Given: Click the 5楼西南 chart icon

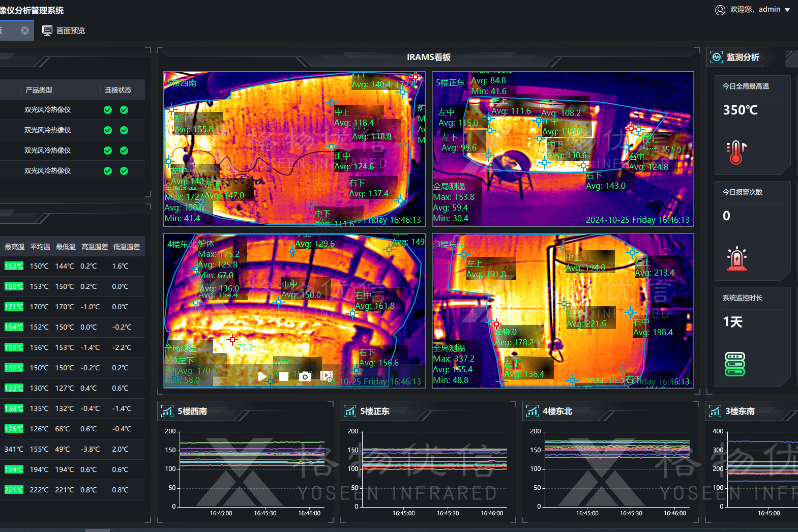Looking at the screenshot, I should 167,411.
